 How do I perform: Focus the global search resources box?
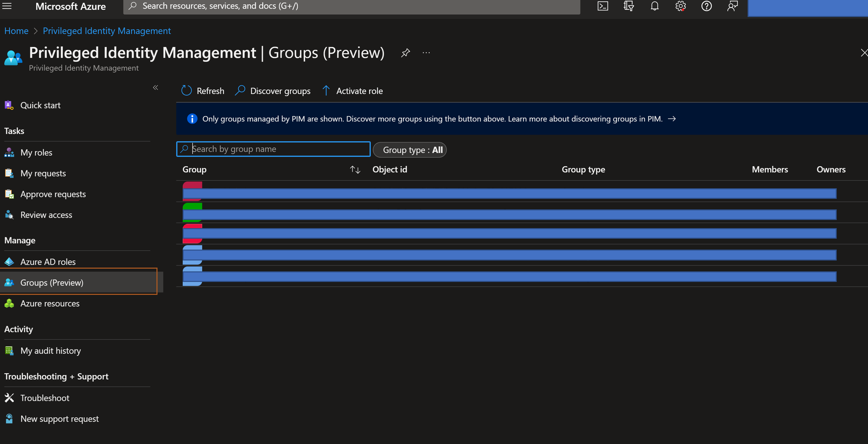tap(352, 6)
